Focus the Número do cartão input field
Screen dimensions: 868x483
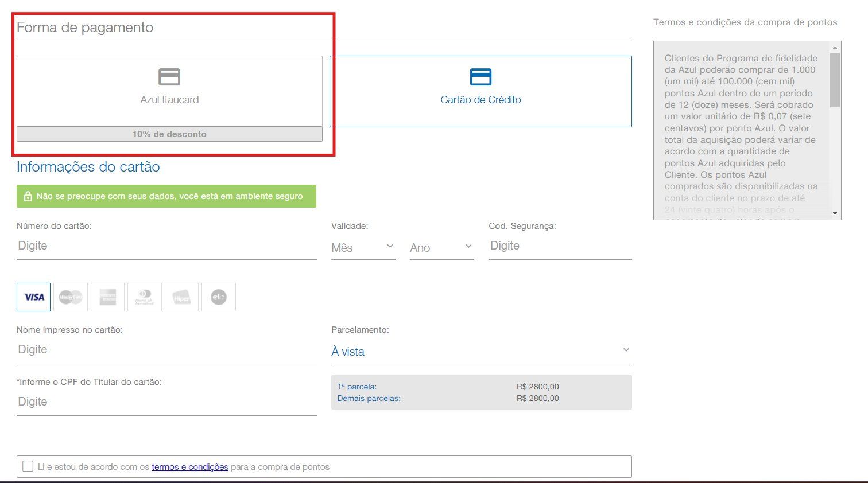click(166, 246)
